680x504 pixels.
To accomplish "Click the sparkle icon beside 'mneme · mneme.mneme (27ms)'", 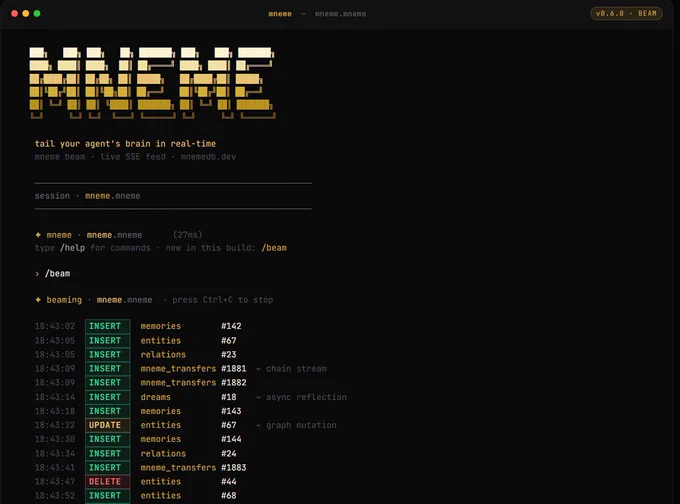I will point(38,235).
